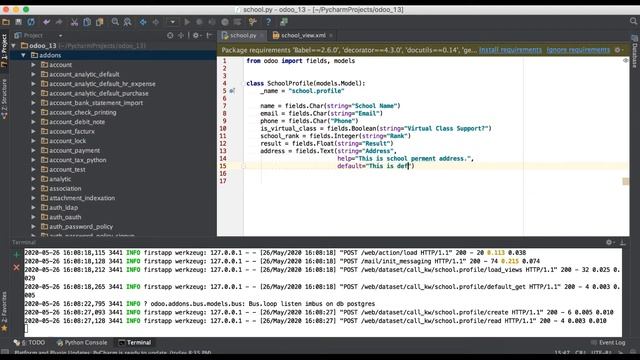Open the run configuration dropdown

pos(173,22)
